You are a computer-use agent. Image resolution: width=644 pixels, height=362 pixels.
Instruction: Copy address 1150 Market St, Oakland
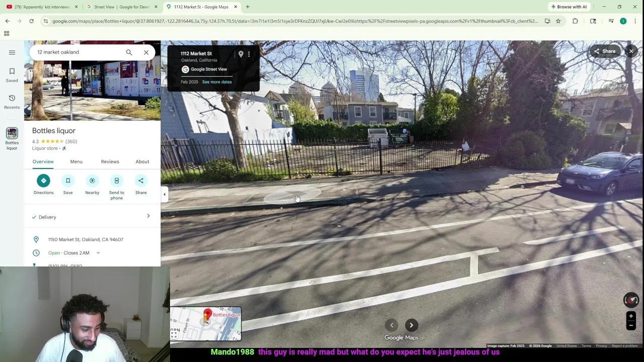(86, 240)
